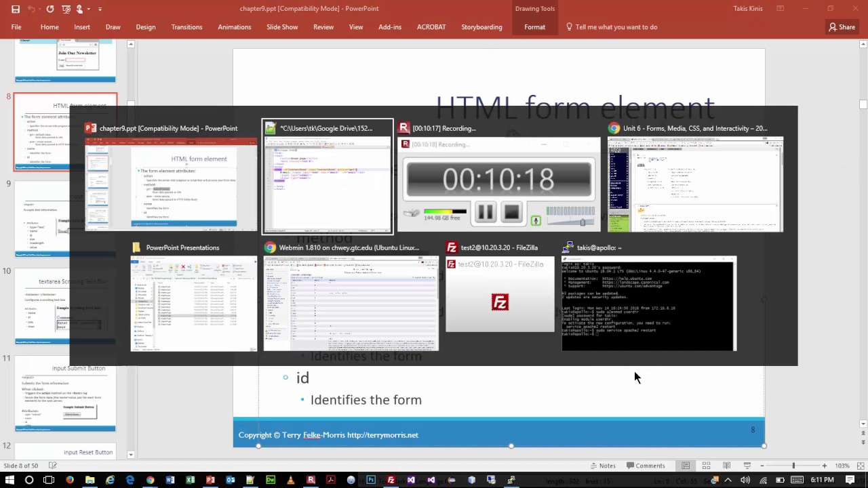This screenshot has height=488, width=868.
Task: Open the Comments pane from status bar
Action: point(646,466)
